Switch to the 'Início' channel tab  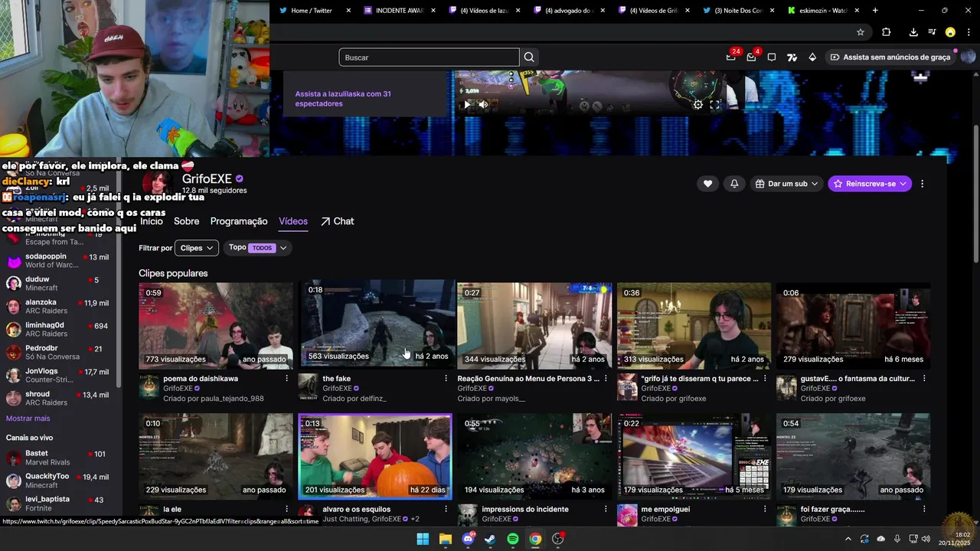(x=151, y=221)
